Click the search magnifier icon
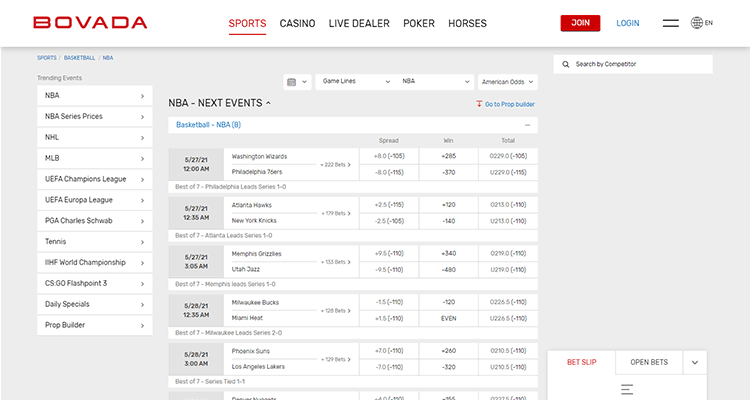Screen dimensions: 750x400 [x=566, y=64]
